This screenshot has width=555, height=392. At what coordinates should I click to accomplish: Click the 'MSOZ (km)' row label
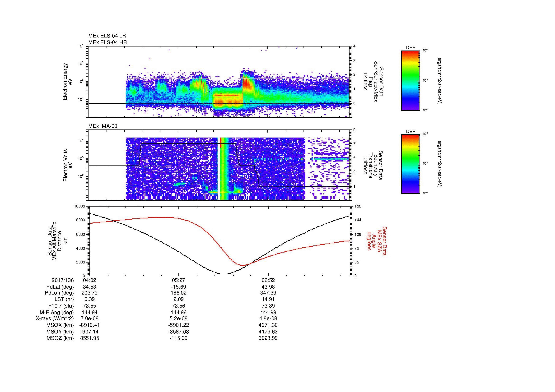(x=60, y=338)
